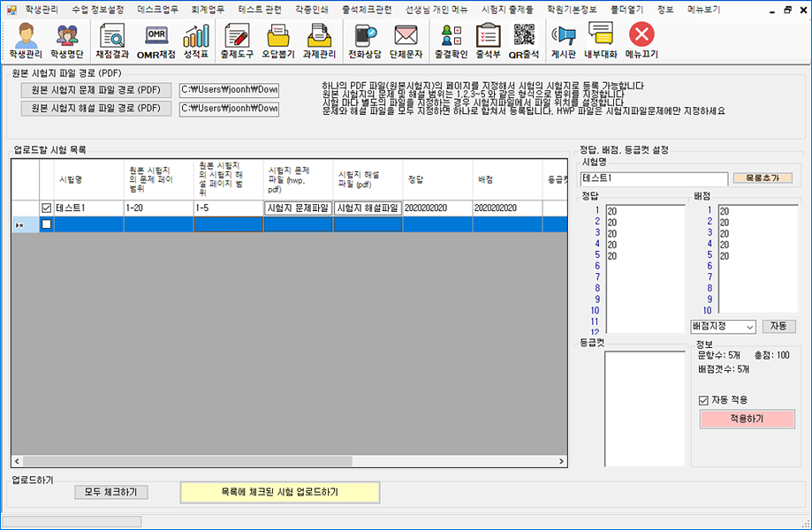Click the 정답 answers text box
The width and height of the screenshot is (812, 530).
coord(645,269)
